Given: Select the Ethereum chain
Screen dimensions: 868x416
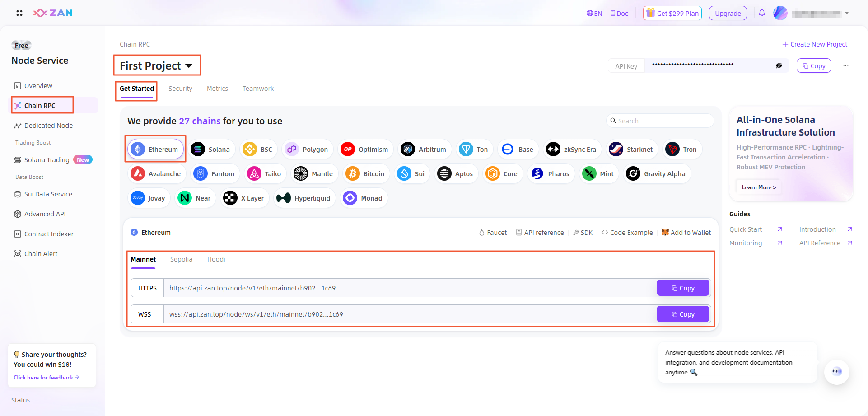Looking at the screenshot, I should click(155, 150).
